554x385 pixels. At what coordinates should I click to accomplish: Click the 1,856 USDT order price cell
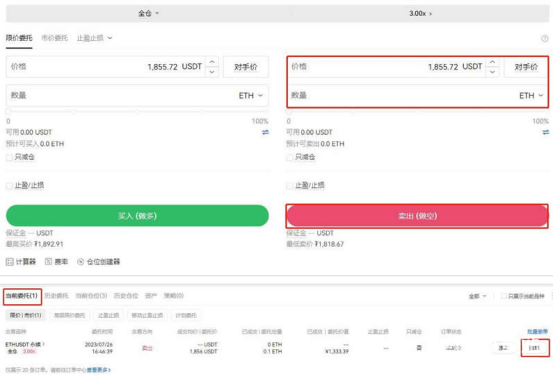coord(203,351)
